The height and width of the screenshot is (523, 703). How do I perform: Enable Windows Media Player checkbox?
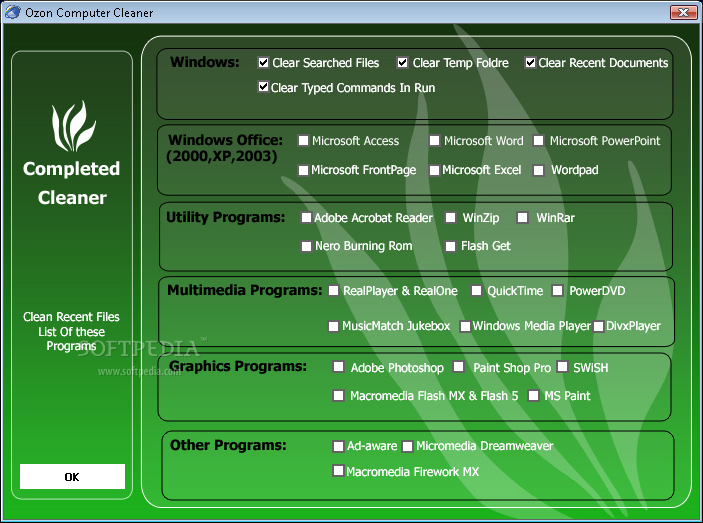tap(465, 326)
